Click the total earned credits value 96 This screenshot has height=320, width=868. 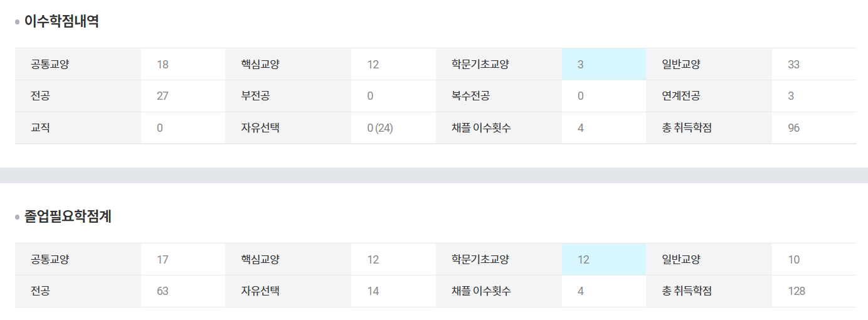tap(793, 128)
